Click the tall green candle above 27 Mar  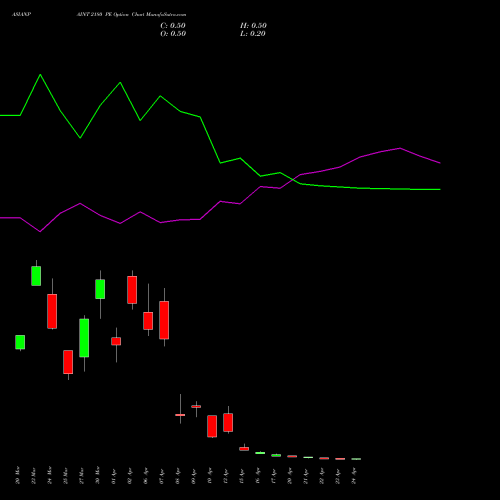coord(84,338)
